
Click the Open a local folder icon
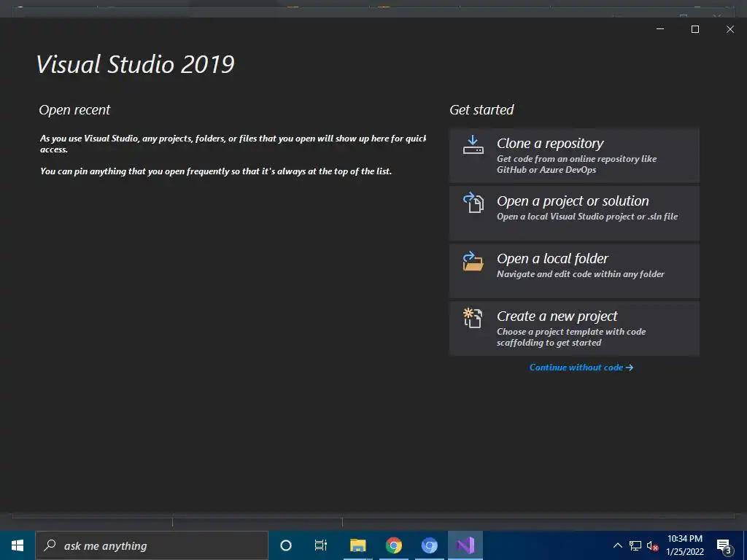473,260
